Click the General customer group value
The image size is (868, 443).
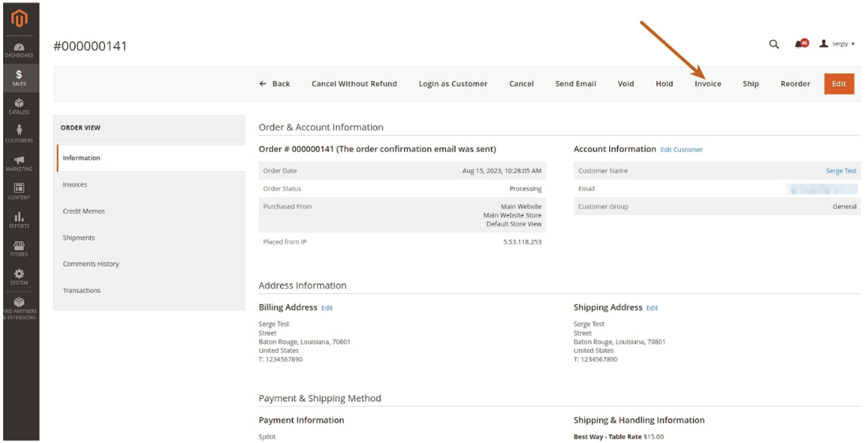845,207
